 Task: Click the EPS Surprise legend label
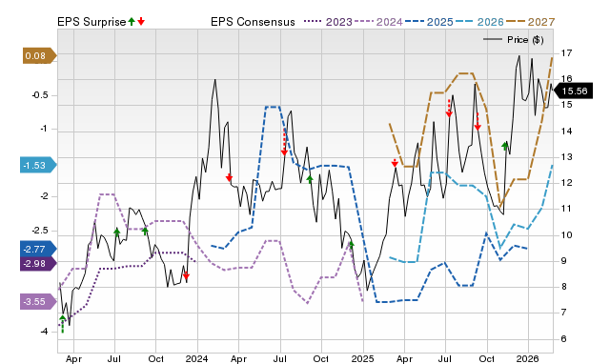coord(91,22)
